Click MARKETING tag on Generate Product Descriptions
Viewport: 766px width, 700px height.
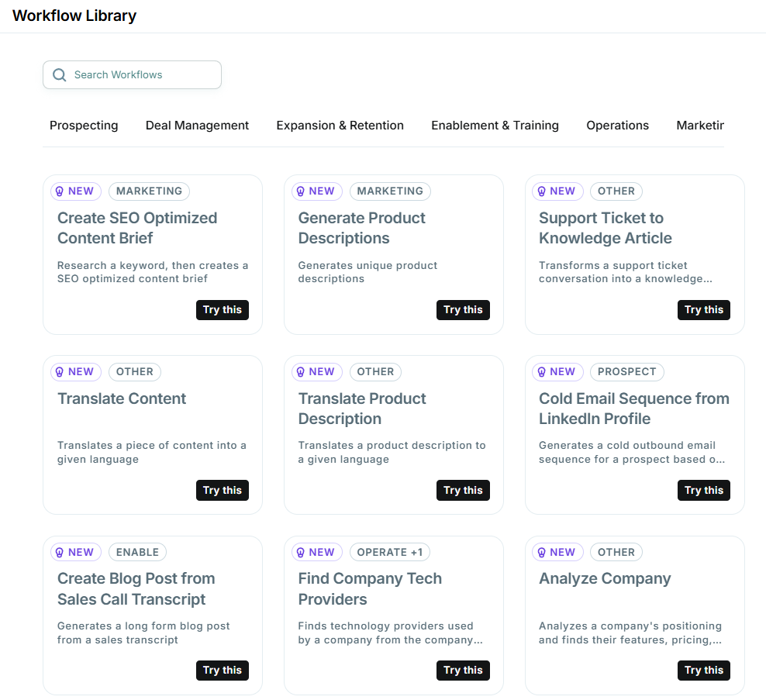point(390,191)
